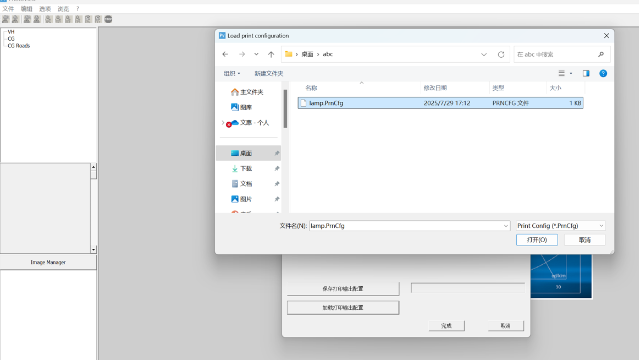
Task: Open the view layout options icon
Action: (562, 73)
